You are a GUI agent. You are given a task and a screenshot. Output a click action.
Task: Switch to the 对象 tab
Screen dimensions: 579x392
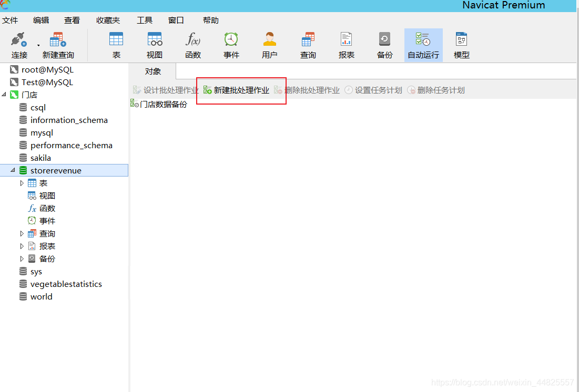pos(153,71)
